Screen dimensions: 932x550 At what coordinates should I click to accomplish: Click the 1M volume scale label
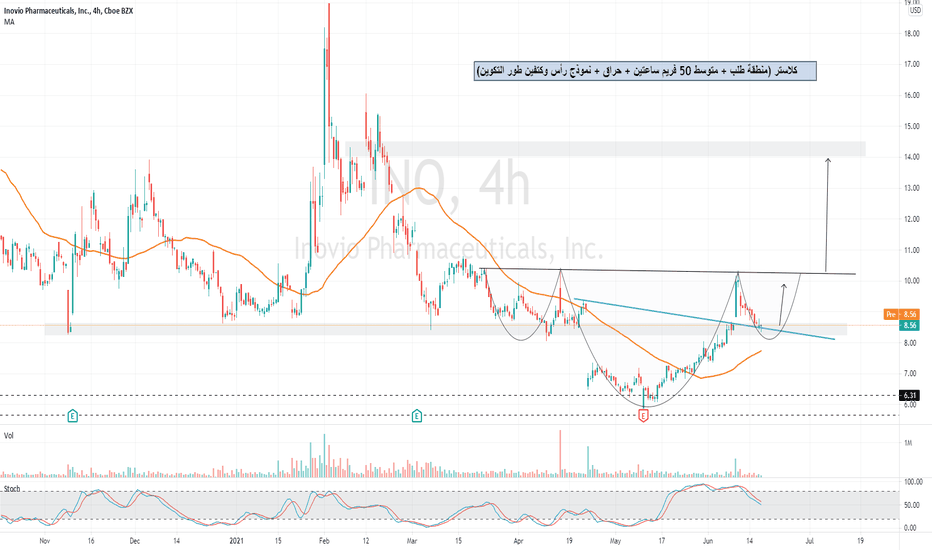(x=908, y=443)
